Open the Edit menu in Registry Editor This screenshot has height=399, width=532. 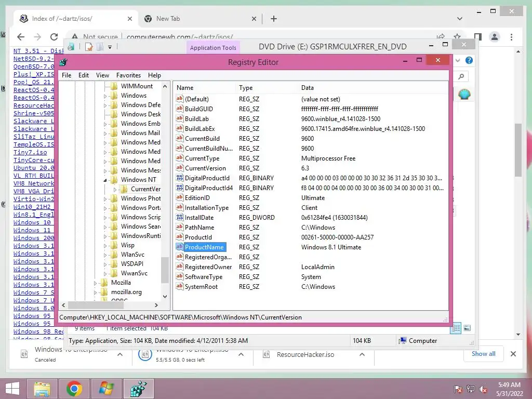[x=84, y=75]
